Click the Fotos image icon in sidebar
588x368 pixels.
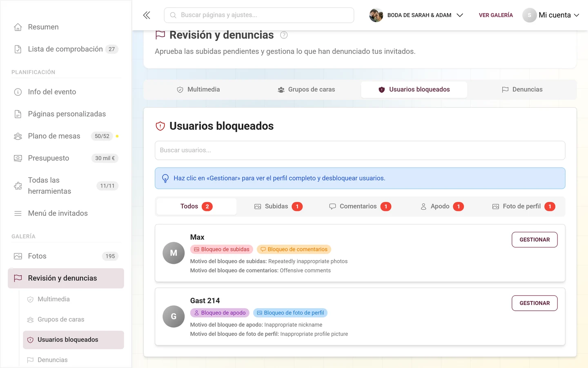tap(18, 256)
